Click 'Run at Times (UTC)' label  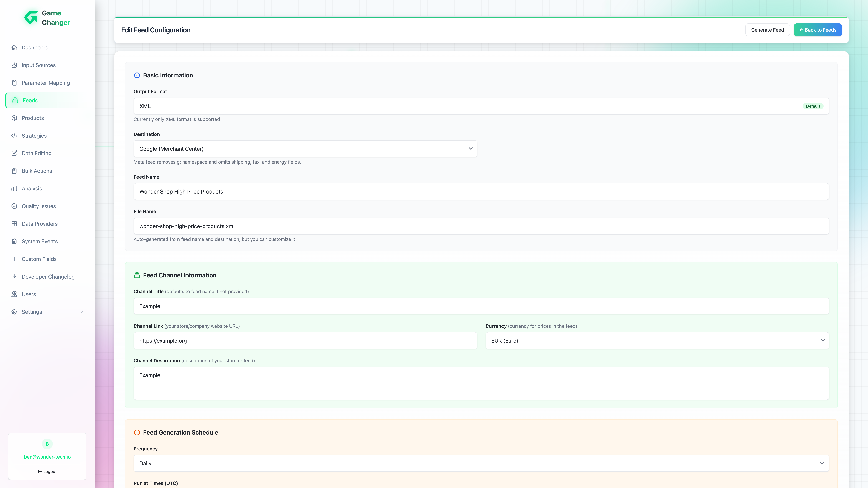click(x=156, y=483)
